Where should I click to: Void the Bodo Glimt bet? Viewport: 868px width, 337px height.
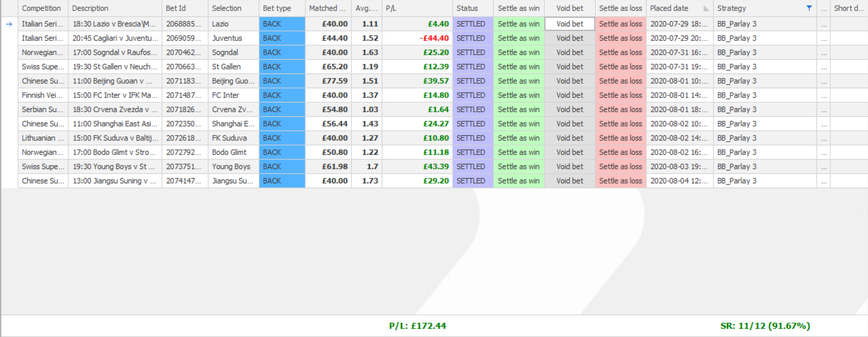(x=569, y=152)
